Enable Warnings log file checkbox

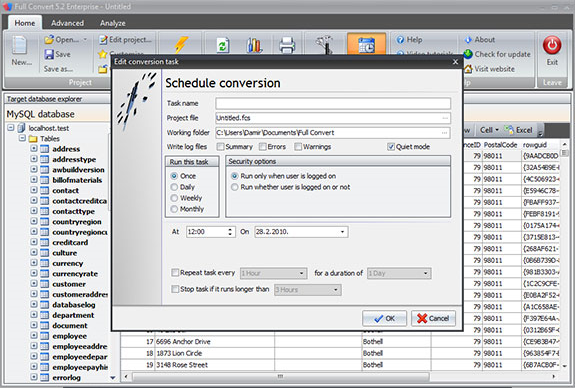pyautogui.click(x=298, y=147)
